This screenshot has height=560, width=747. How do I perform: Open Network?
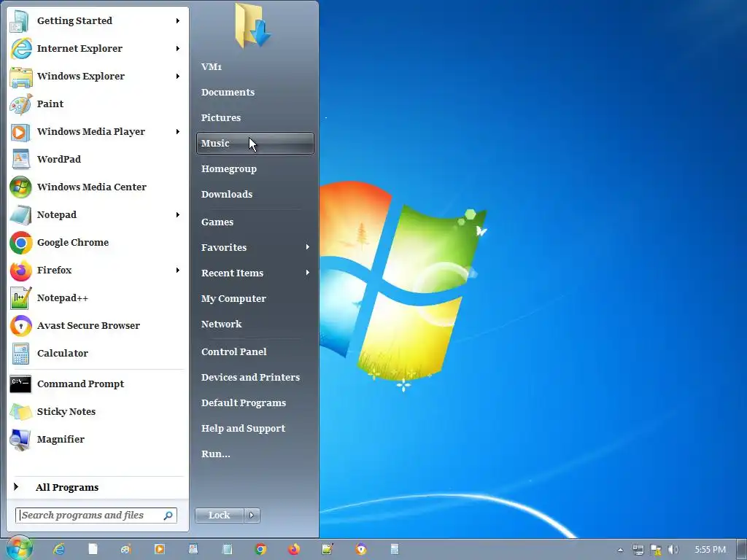(x=255, y=324)
